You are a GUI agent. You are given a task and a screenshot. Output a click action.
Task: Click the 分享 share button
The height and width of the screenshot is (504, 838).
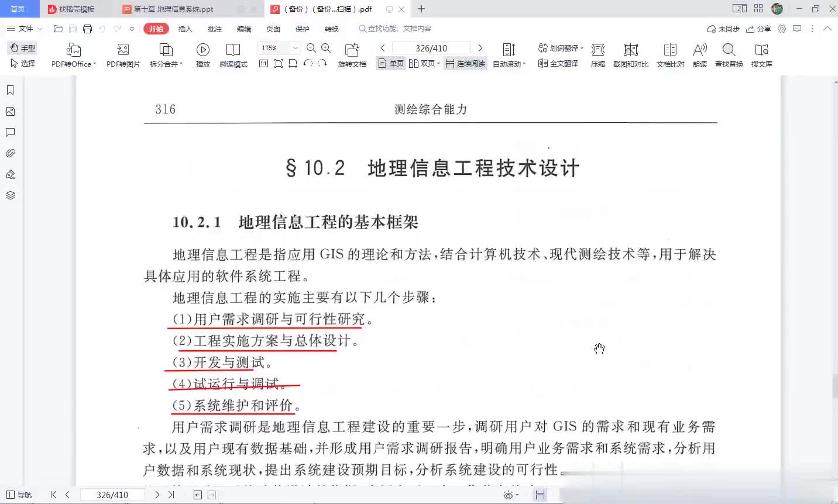coord(758,29)
